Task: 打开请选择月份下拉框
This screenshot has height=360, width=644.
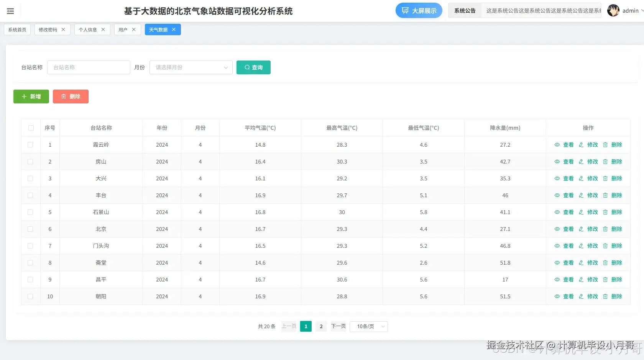Action: 191,67
